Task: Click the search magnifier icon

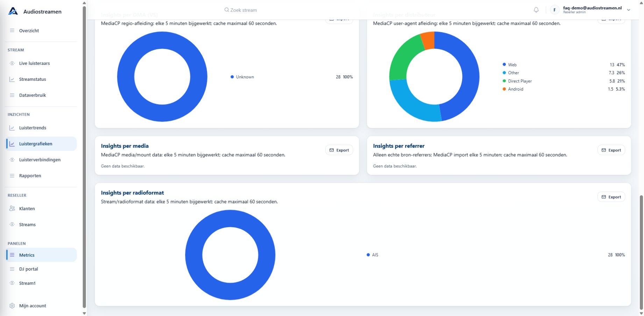Action: [x=227, y=10]
